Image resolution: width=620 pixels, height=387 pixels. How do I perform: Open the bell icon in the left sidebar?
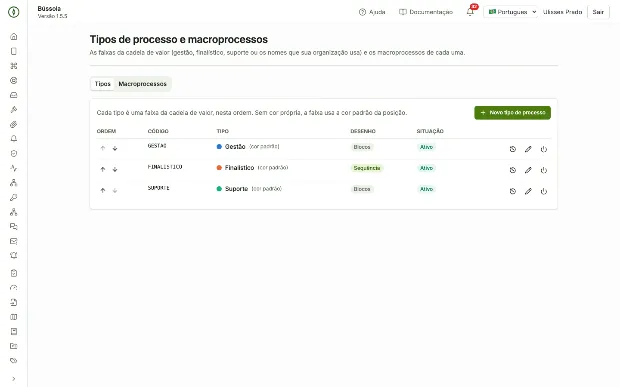point(13,139)
